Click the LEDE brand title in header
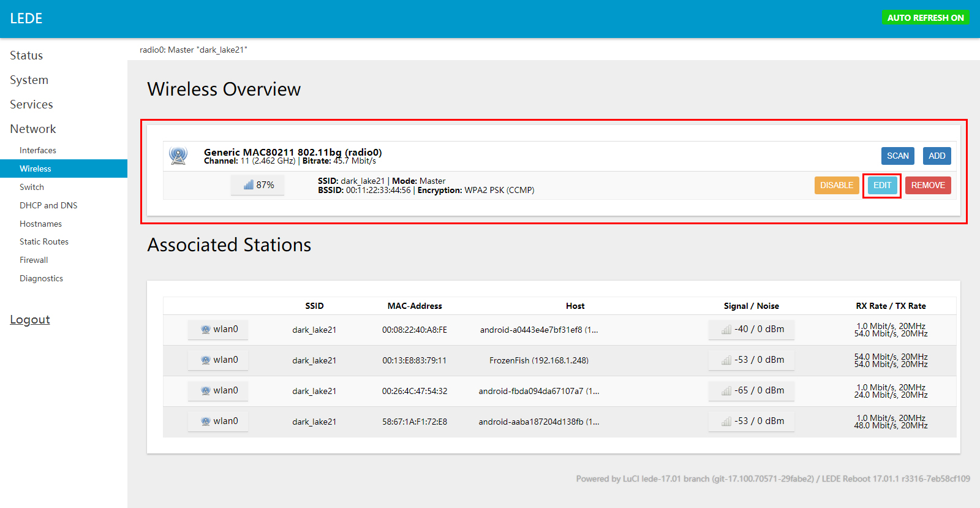Viewport: 980px width, 508px height. tap(26, 19)
